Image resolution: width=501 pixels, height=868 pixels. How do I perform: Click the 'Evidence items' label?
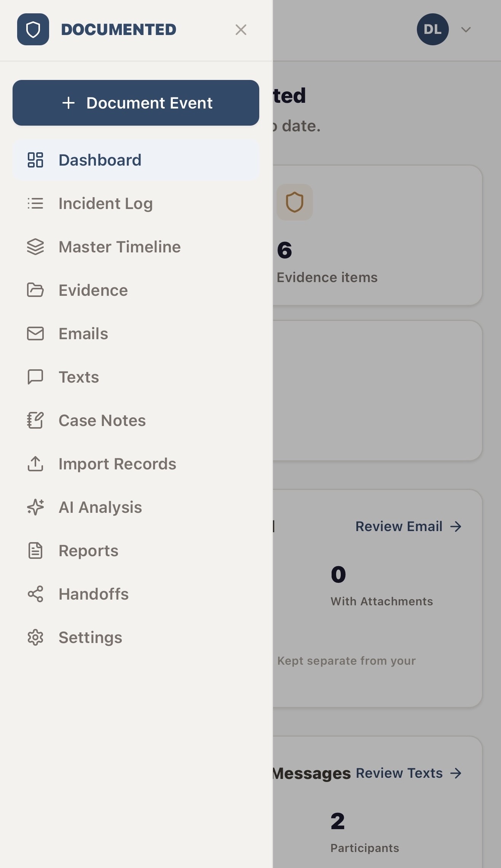pyautogui.click(x=327, y=278)
